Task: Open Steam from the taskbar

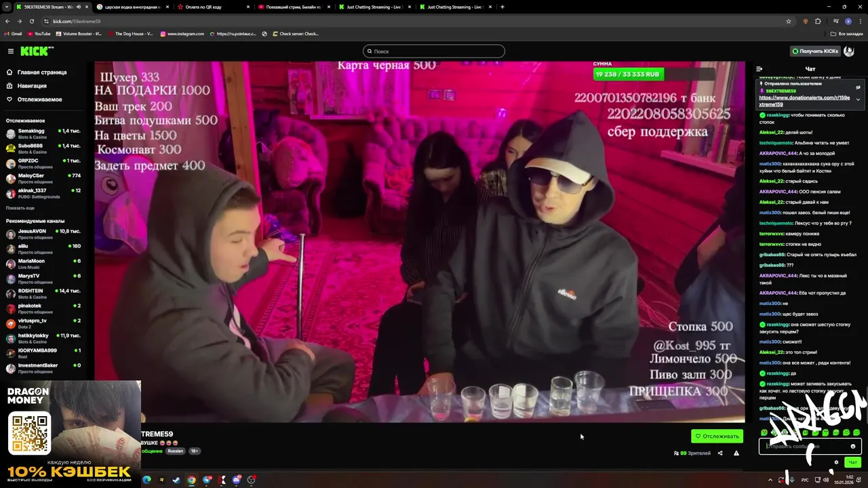Action: pyautogui.click(x=176, y=480)
